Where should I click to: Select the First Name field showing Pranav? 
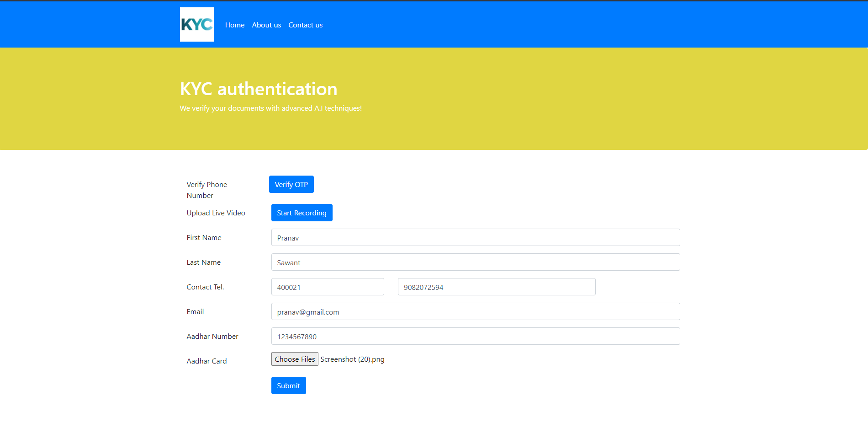point(475,237)
